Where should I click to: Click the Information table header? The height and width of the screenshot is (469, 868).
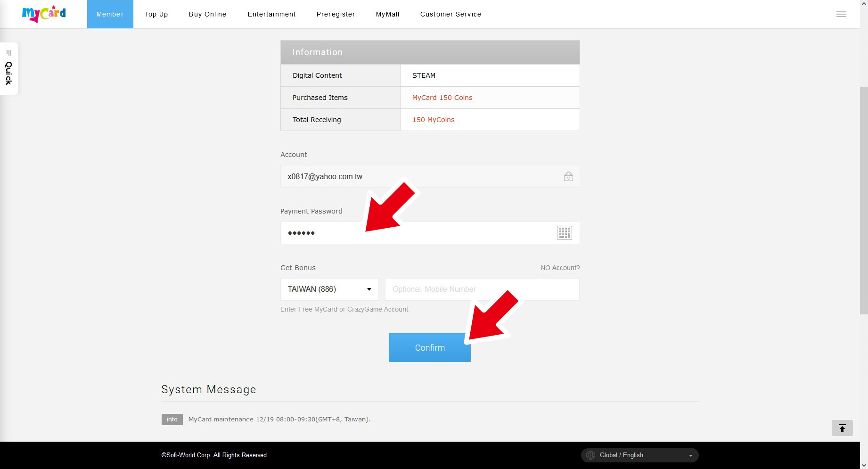click(x=430, y=52)
